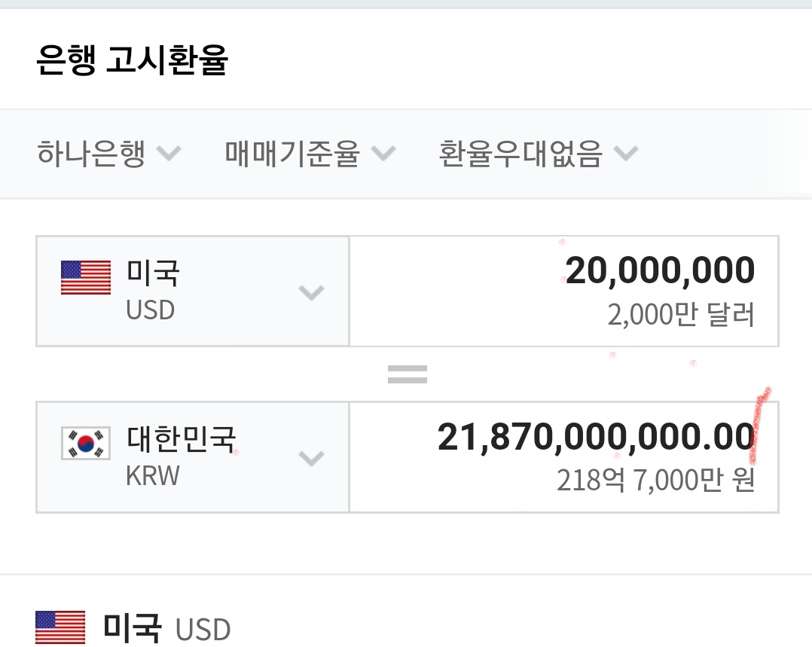Click the 은행 고시환율 section title

point(132,61)
